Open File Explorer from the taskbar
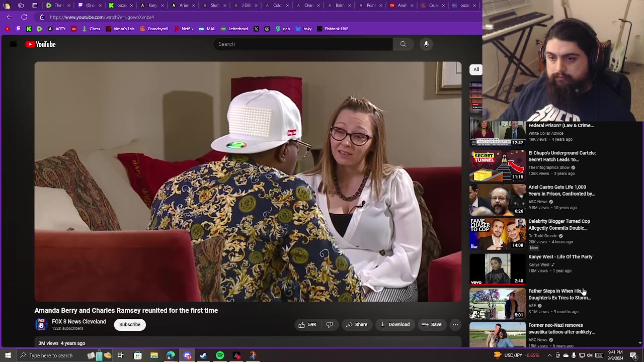Image resolution: width=644 pixels, height=362 pixels. (x=154, y=355)
